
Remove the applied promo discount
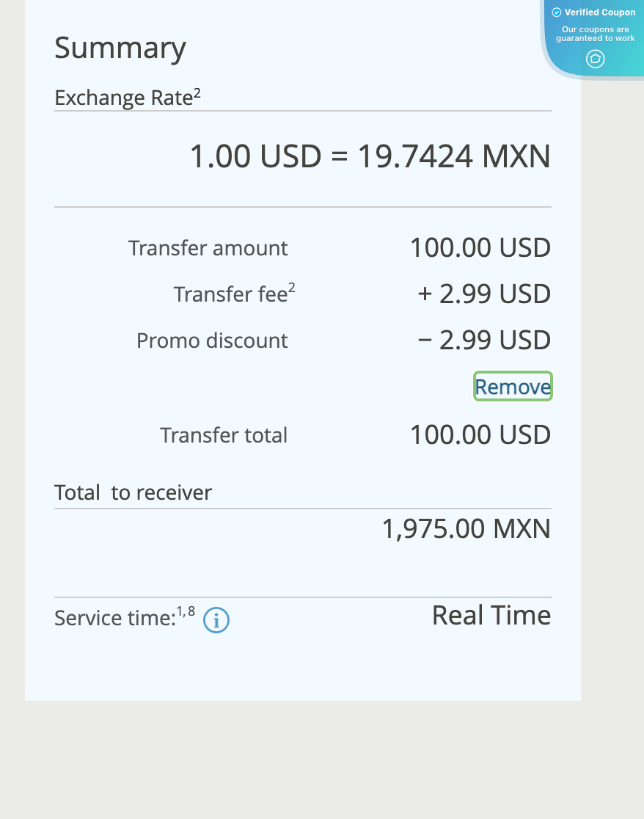[x=513, y=387]
